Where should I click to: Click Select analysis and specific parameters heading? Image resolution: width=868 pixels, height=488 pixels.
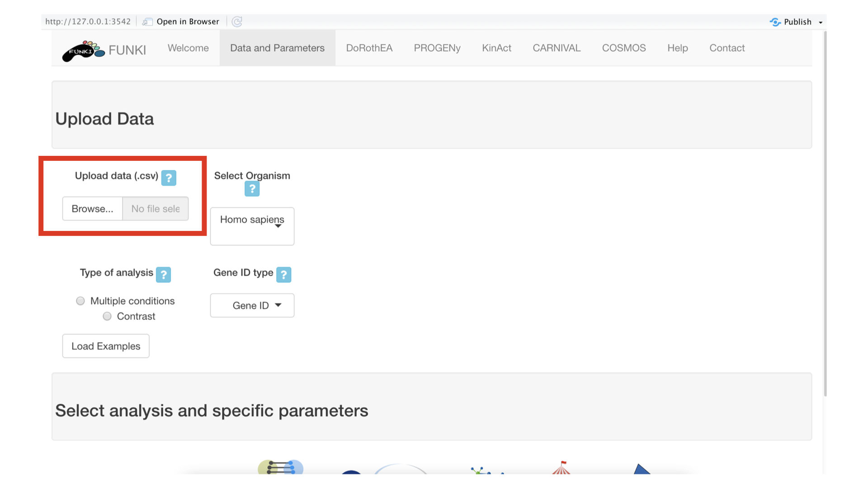(212, 411)
